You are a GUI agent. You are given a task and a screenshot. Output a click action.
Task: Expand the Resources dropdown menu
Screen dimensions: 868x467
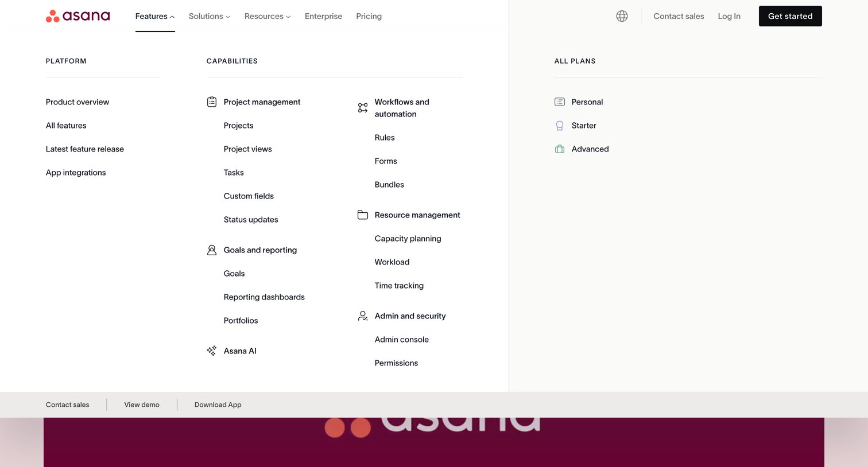click(268, 16)
